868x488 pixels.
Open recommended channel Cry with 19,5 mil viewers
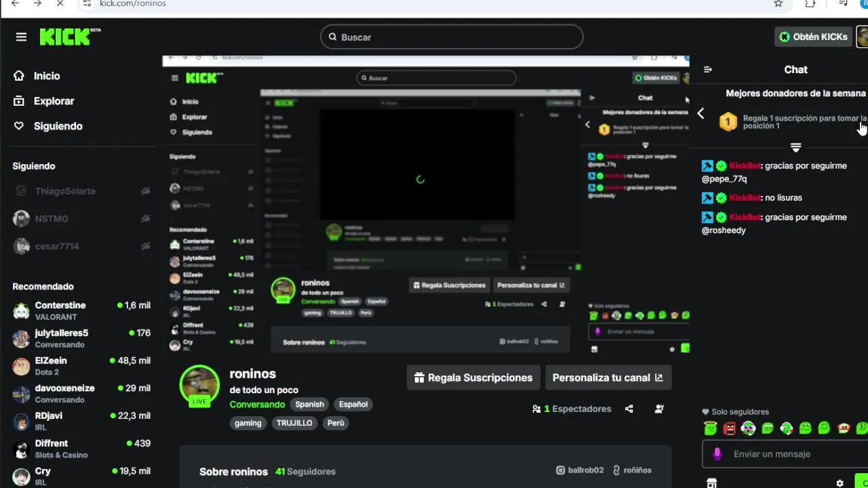pos(81,476)
